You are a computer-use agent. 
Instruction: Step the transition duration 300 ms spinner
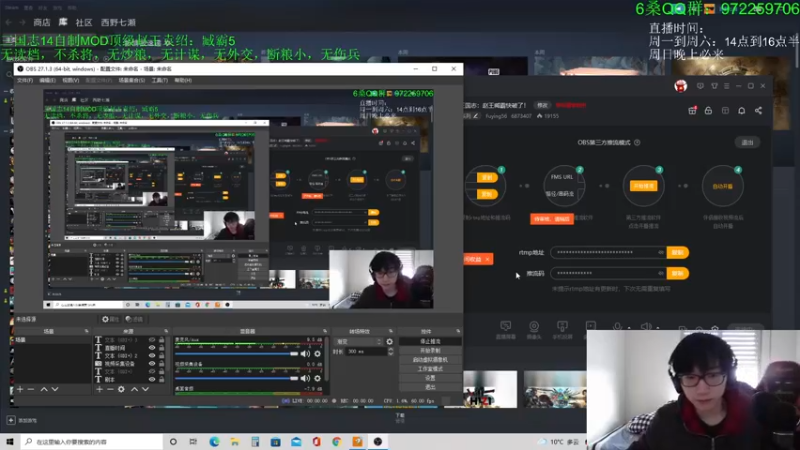[390, 352]
